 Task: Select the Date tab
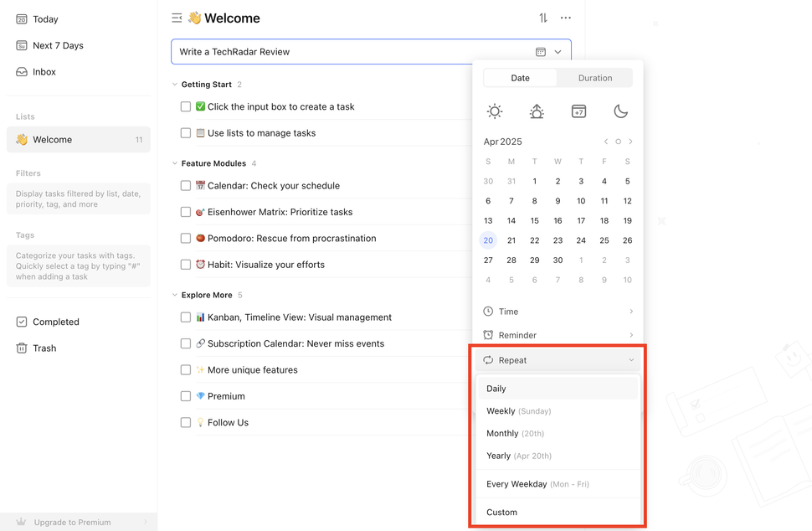point(519,77)
